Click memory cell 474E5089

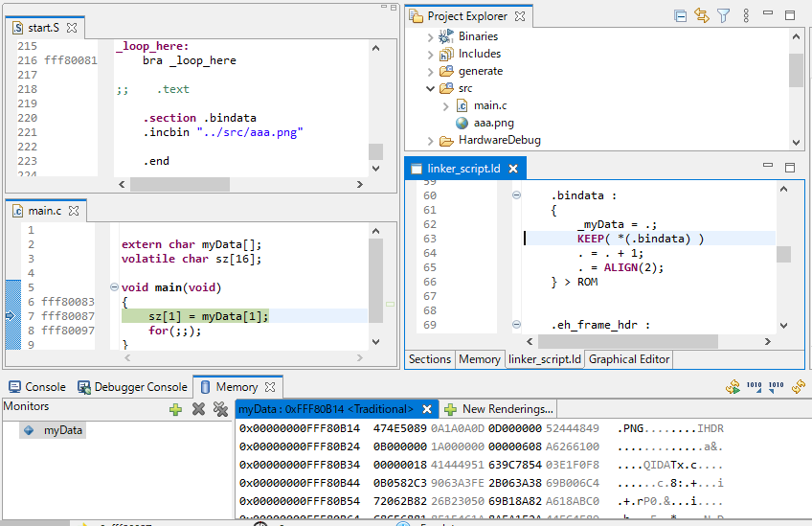(x=400, y=429)
